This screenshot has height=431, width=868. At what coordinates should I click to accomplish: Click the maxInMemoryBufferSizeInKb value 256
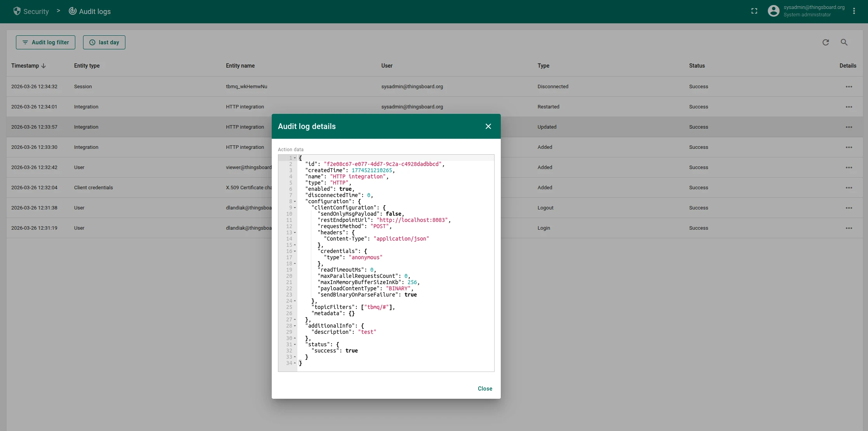tap(412, 282)
